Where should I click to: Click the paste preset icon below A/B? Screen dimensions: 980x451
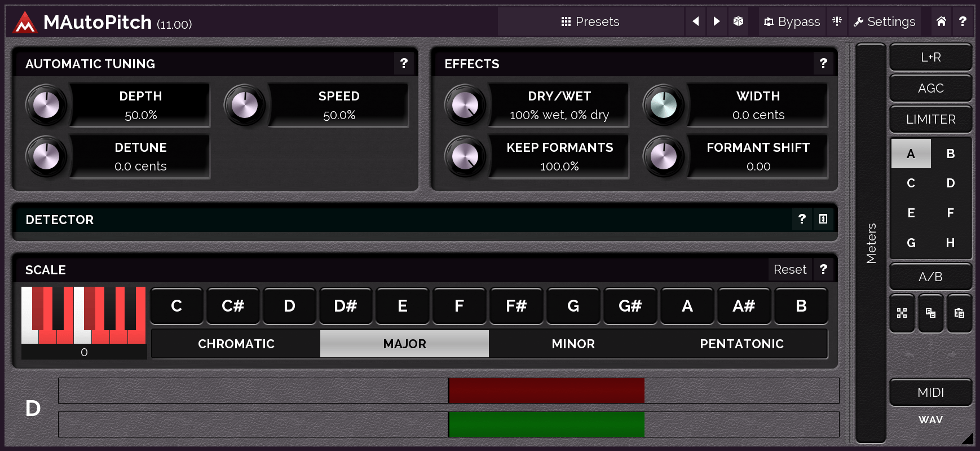[x=959, y=313]
